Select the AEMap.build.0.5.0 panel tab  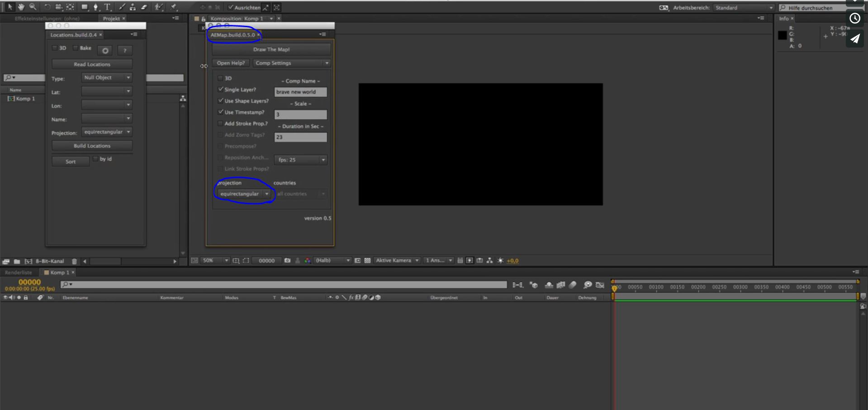232,35
